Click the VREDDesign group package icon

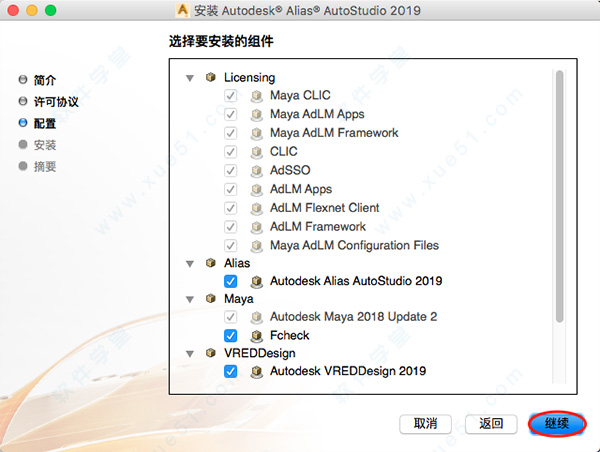tap(210, 352)
